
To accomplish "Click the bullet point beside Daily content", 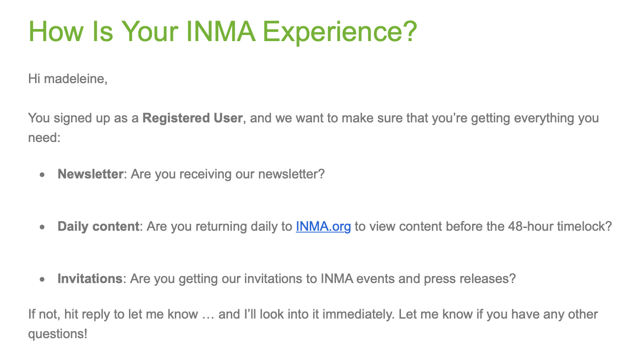I will click(43, 227).
